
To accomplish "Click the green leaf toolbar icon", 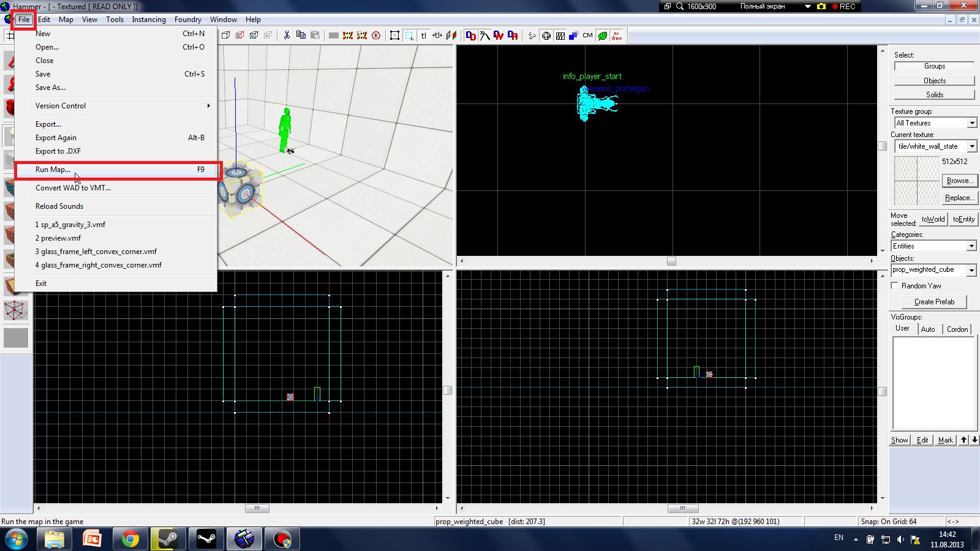I will 603,36.
